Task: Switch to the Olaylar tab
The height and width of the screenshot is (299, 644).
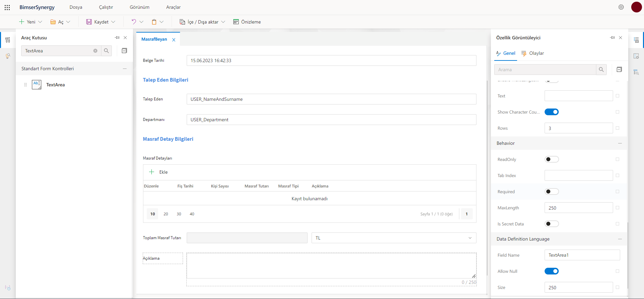Action: pyautogui.click(x=533, y=53)
